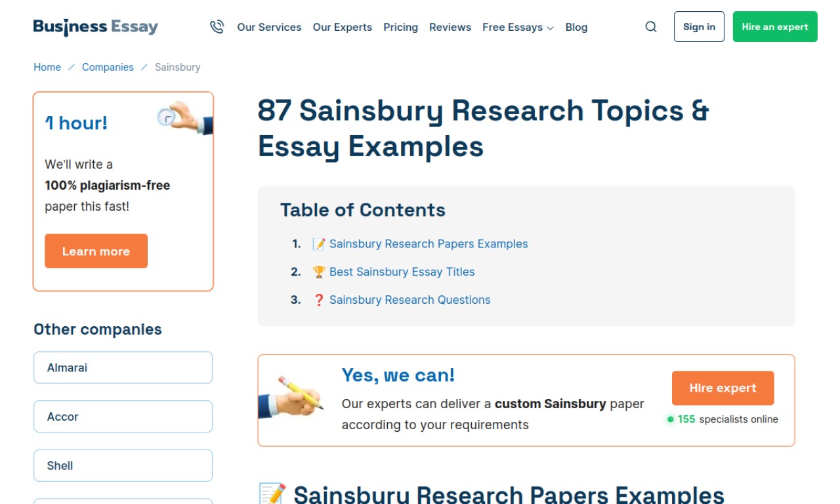Click the hand with pencil illustration

(291, 397)
